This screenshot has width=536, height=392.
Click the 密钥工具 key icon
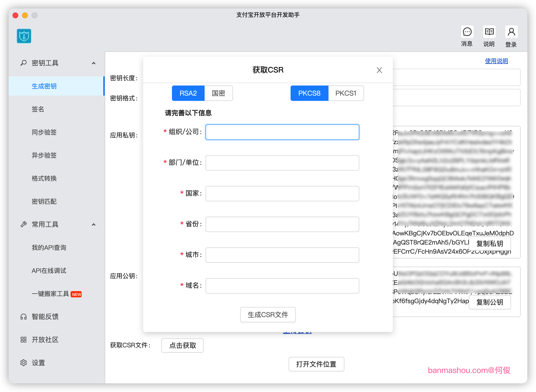click(24, 63)
